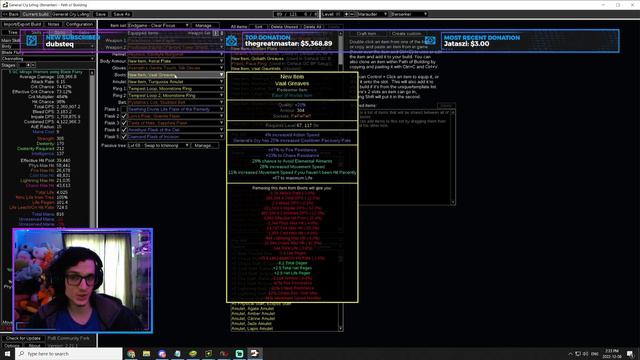Switch to the Notes tab
The width and height of the screenshot is (640, 360).
[x=53, y=24]
